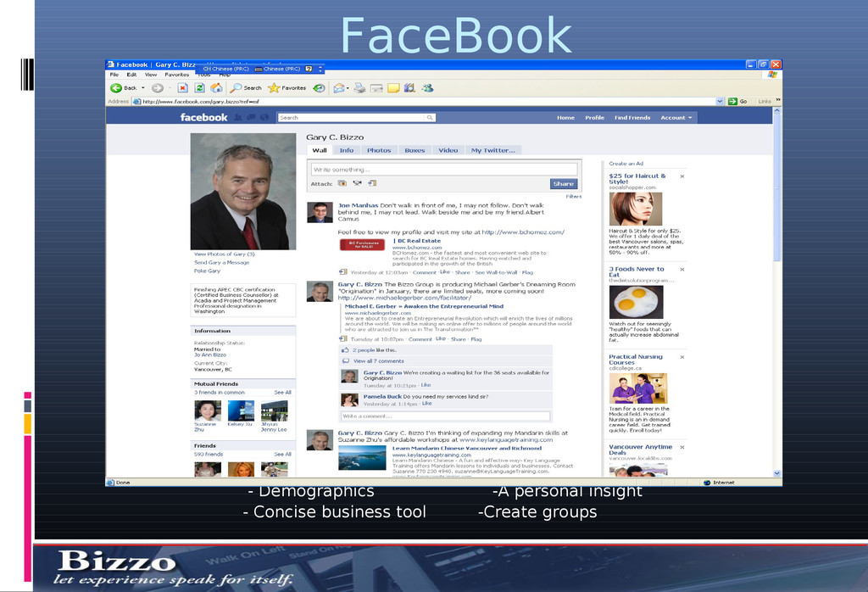Image resolution: width=868 pixels, height=592 pixels.
Task: Click the Refresh page icon
Action: click(200, 88)
